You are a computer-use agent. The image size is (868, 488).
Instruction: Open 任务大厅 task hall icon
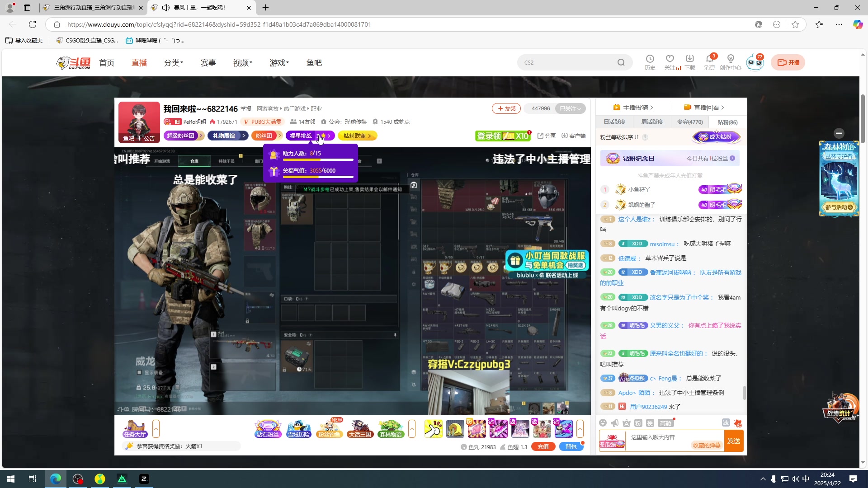[135, 429]
